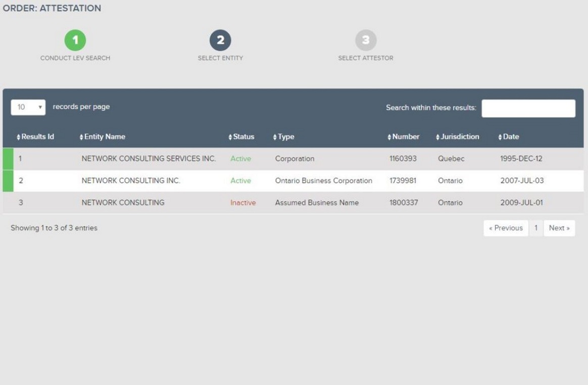This screenshot has width=588, height=385.
Task: Click step 3 Select Attestor circle
Action: [366, 40]
